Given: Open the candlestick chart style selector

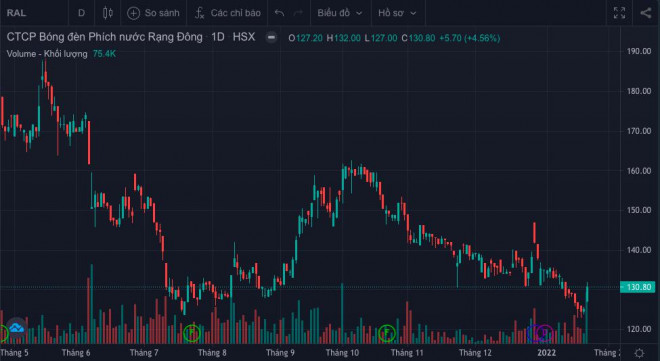Looking at the screenshot, I should 108,13.
